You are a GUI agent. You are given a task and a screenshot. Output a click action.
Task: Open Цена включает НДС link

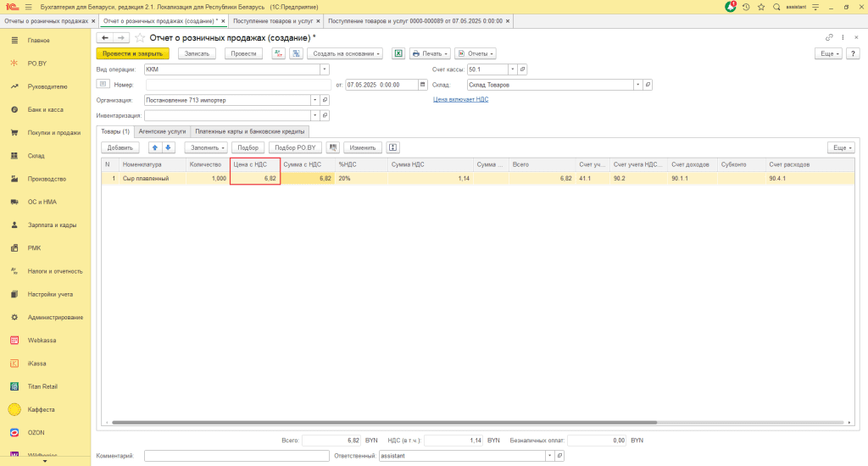point(460,100)
